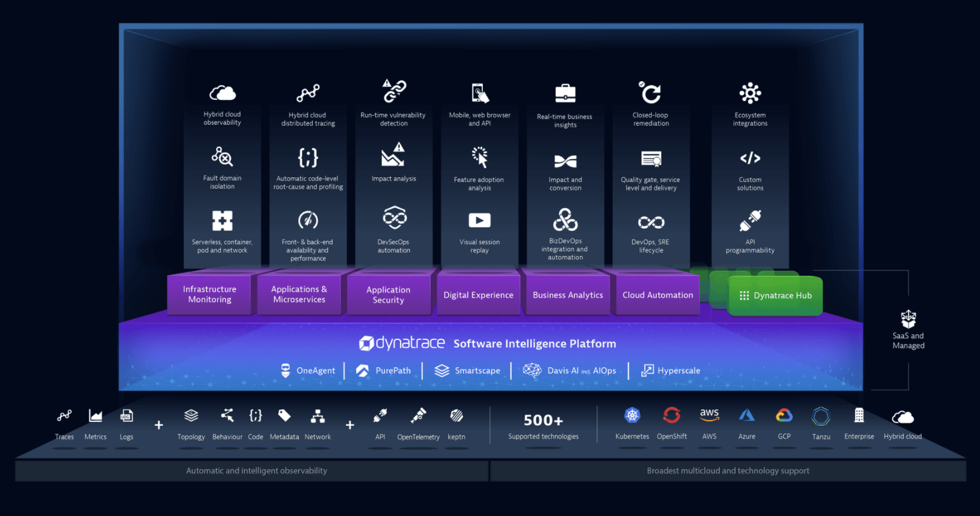
Task: Select the keptn icon
Action: point(456,416)
